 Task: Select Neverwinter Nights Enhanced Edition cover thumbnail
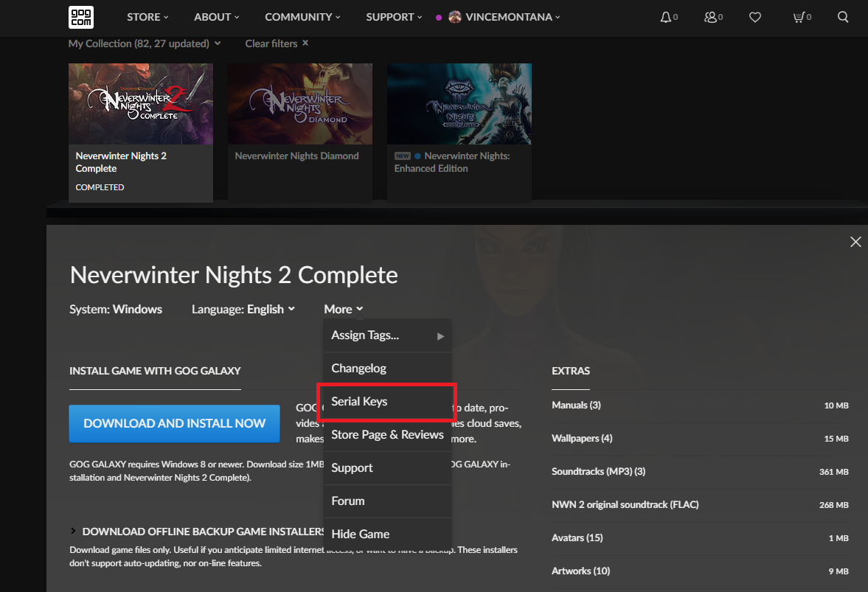point(459,104)
